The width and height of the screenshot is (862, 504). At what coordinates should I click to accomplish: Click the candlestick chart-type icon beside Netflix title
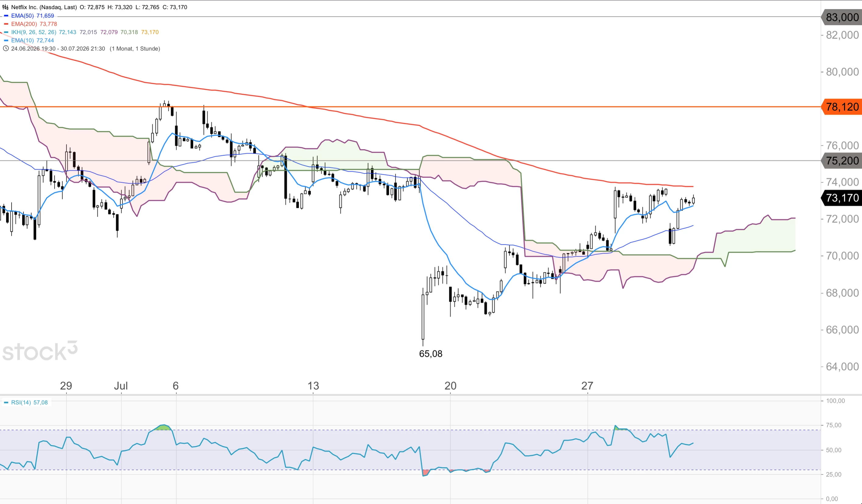click(x=5, y=7)
